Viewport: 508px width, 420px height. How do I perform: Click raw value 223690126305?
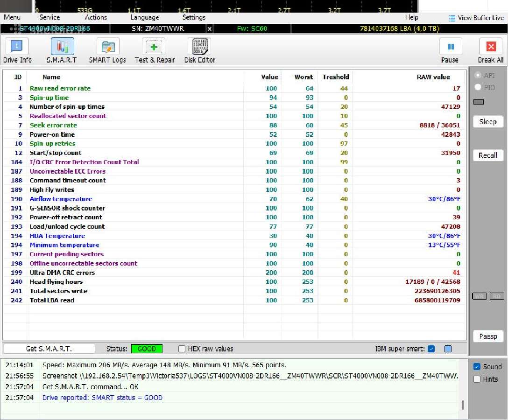coord(437,291)
